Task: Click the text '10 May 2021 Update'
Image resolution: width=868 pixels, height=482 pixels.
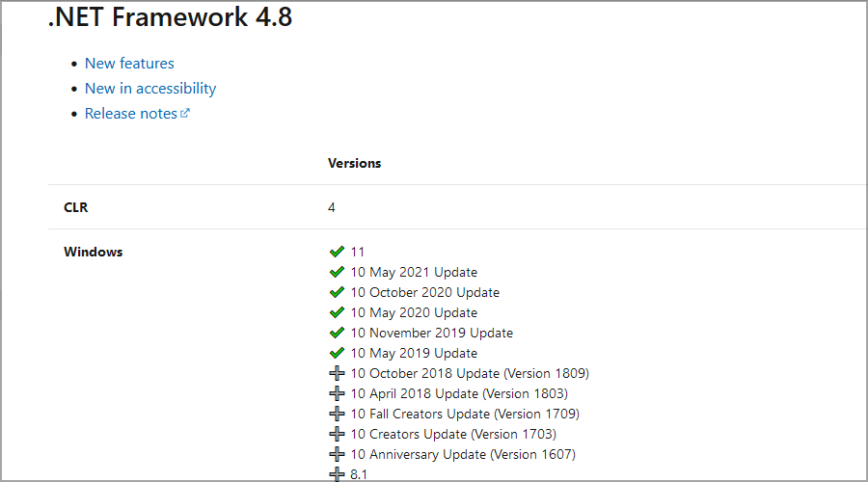Action: [414, 272]
